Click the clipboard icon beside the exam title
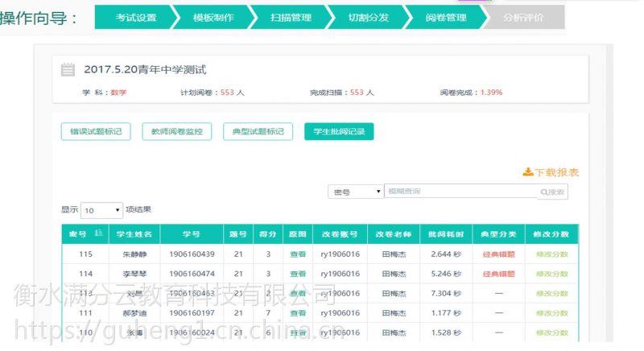 (68, 70)
